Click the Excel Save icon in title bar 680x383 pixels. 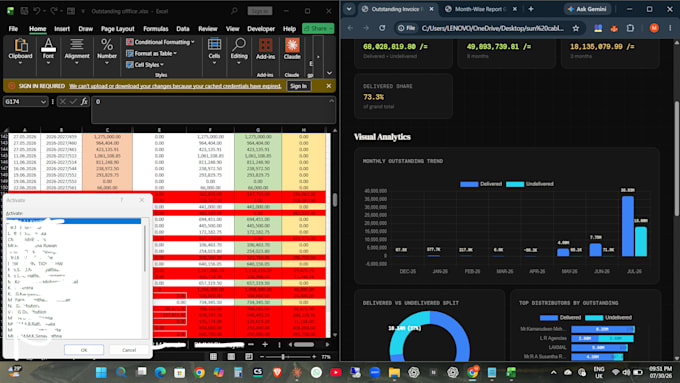pos(24,11)
